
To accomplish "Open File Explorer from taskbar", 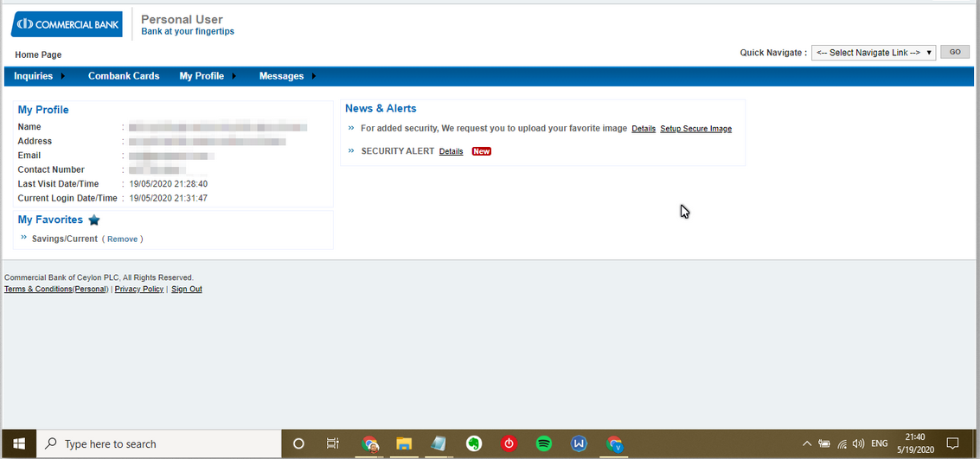I will tap(405, 444).
